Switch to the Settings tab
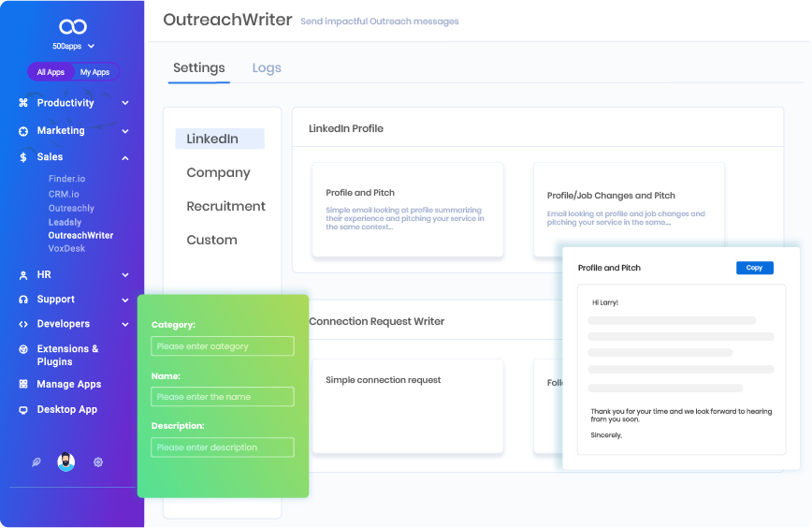 (x=199, y=68)
